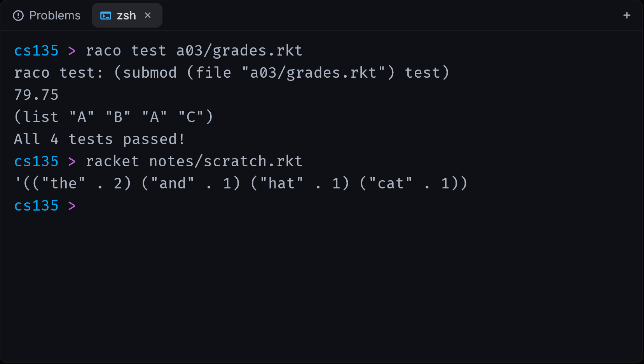Viewport: 644px width, 364px height.
Task: Click the "the" . 2 pair output
Action: tap(78, 183)
